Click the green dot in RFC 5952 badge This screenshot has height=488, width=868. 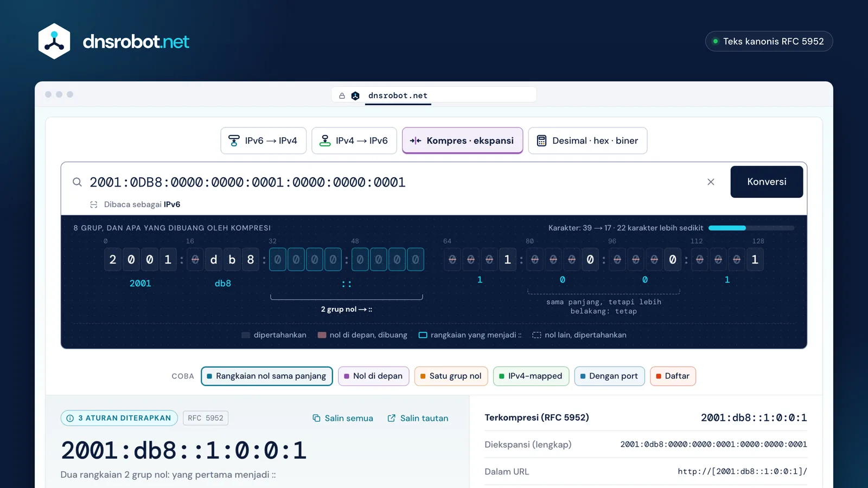pyautogui.click(x=716, y=41)
